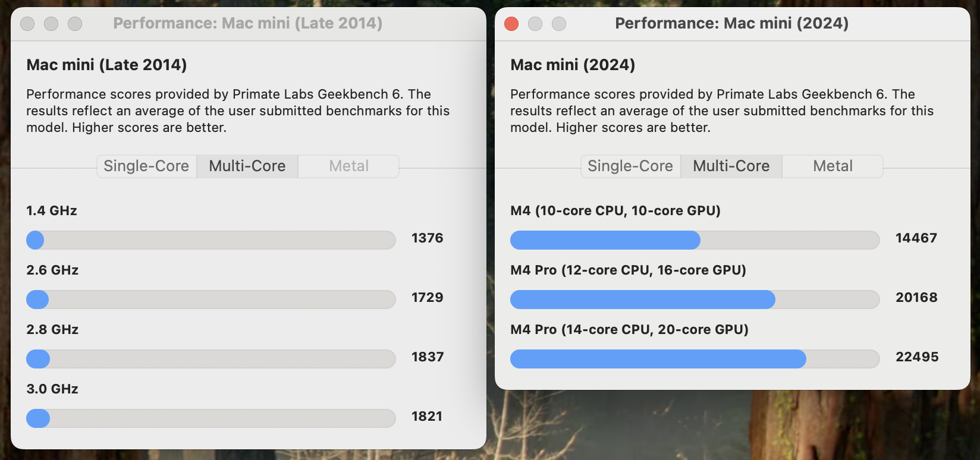Open the Metal tab for Mac mini (2024)
The height and width of the screenshot is (460, 980).
[833, 166]
